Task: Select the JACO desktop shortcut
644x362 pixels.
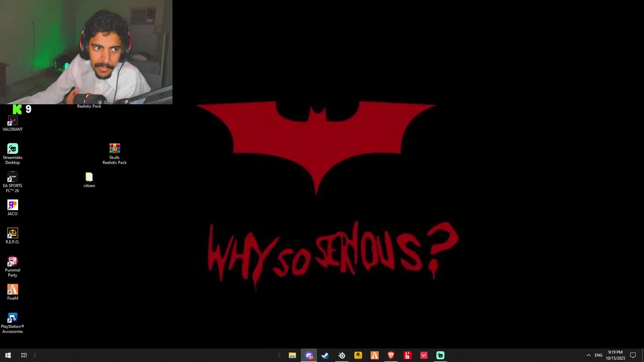Action: (13, 208)
